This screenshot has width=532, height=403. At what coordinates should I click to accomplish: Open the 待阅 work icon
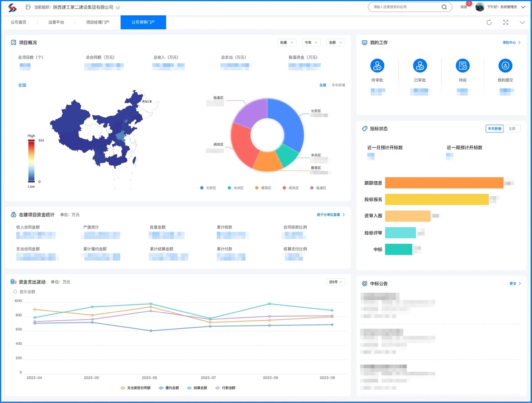[x=462, y=66]
